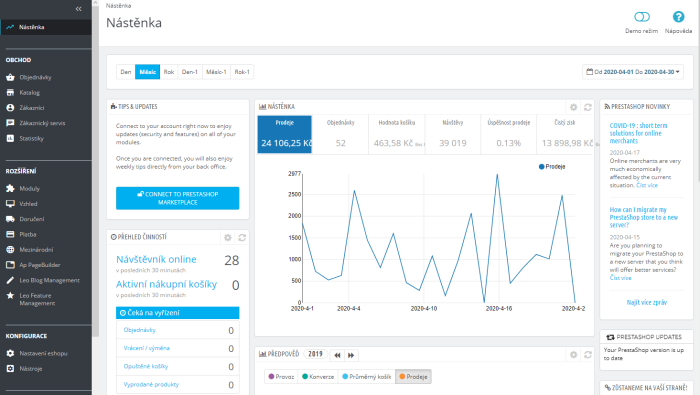
Task: Open Katalog store icon in sidebar
Action: tap(10, 92)
